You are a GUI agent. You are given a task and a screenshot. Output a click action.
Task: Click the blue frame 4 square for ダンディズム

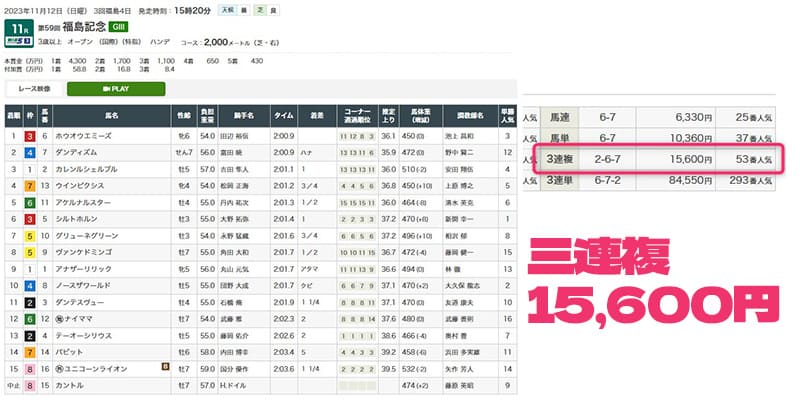pos(29,153)
